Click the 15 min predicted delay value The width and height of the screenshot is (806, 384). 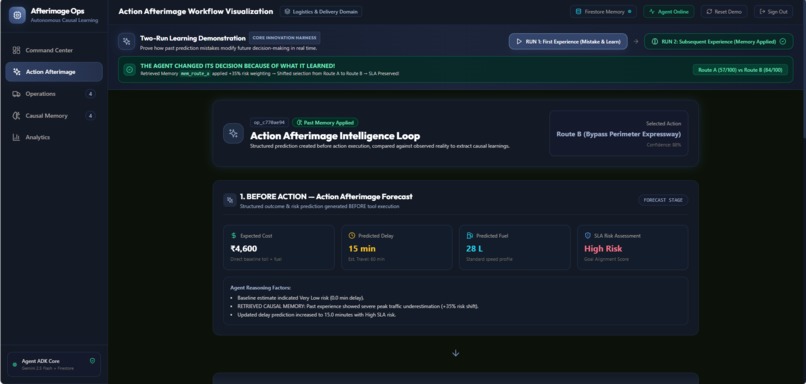pos(362,249)
